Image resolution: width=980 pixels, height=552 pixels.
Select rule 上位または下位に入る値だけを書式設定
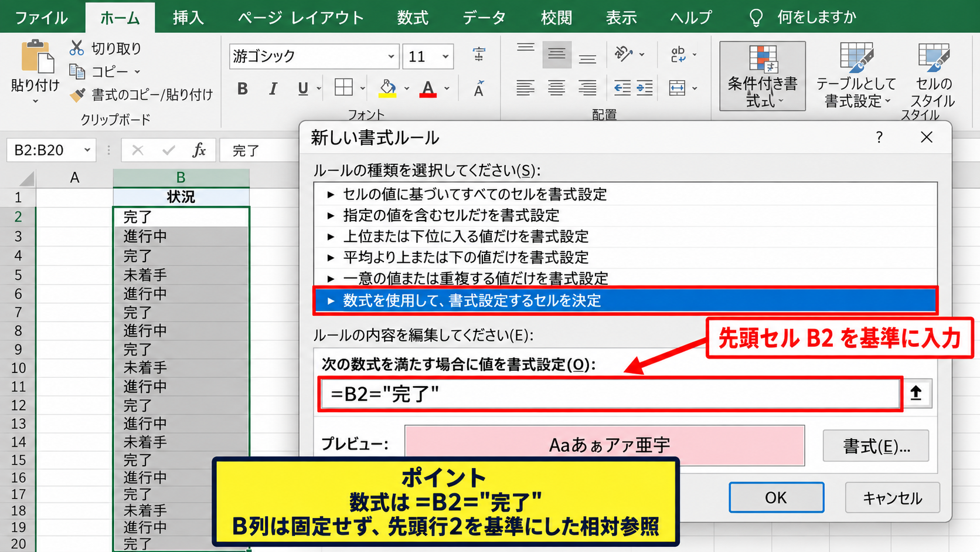tap(625, 236)
